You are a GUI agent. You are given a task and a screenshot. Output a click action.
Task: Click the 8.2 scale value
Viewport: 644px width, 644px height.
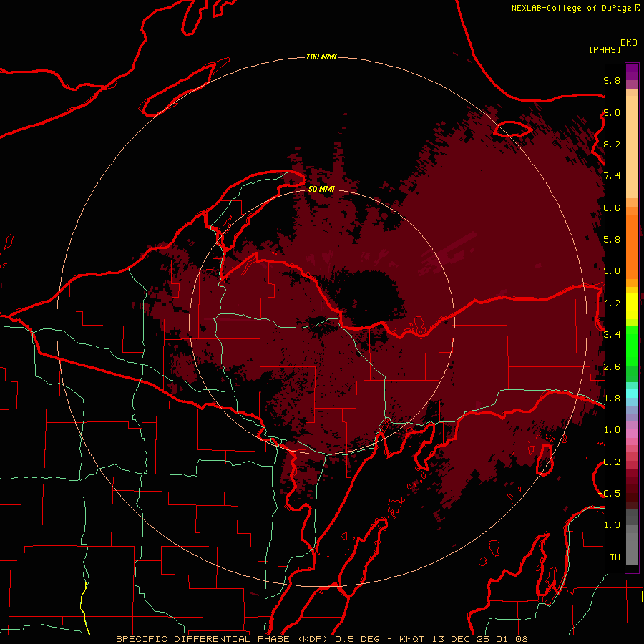coord(612,144)
